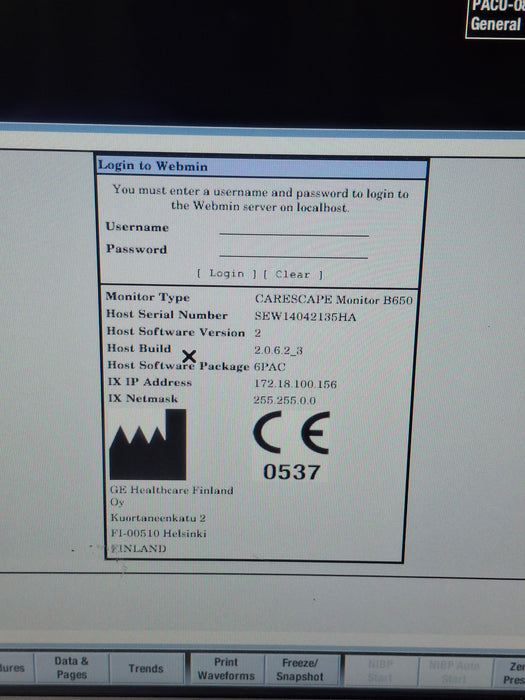Image resolution: width=525 pixels, height=700 pixels.
Task: Click the Password input field
Action: pos(293,250)
